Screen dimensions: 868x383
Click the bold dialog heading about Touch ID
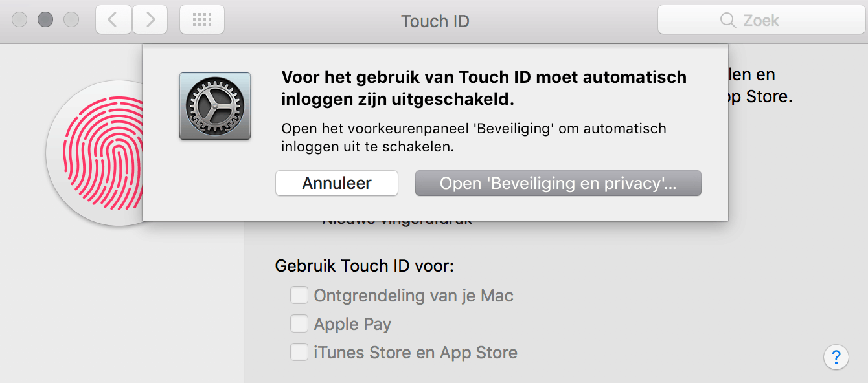(x=483, y=88)
